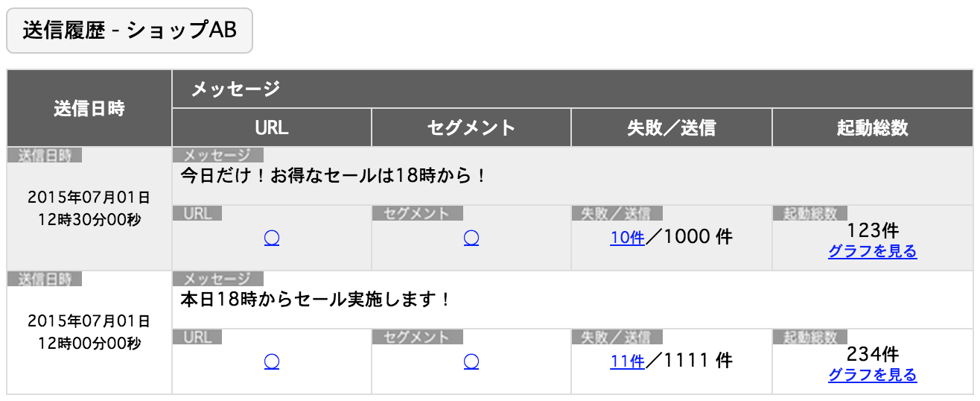The width and height of the screenshot is (980, 401).
Task: Click the メッセージ column header
Action: 572,89
